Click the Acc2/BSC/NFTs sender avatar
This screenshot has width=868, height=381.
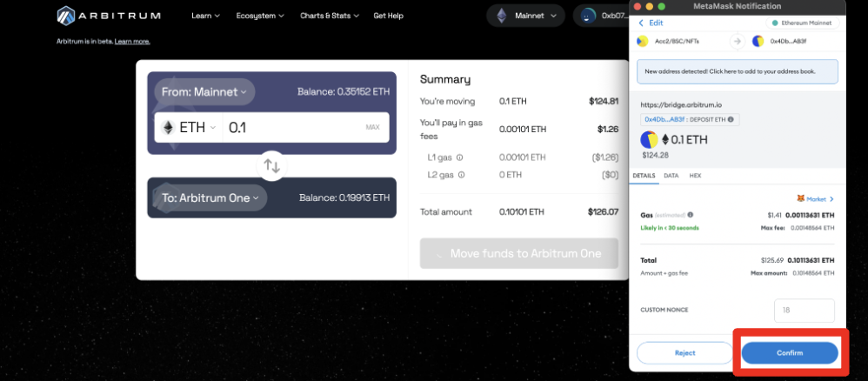click(x=643, y=41)
